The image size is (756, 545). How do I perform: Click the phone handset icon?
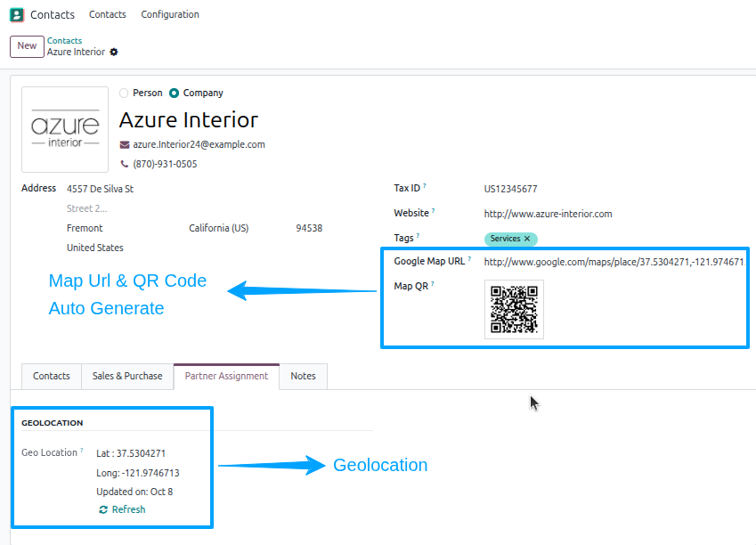[x=125, y=164]
